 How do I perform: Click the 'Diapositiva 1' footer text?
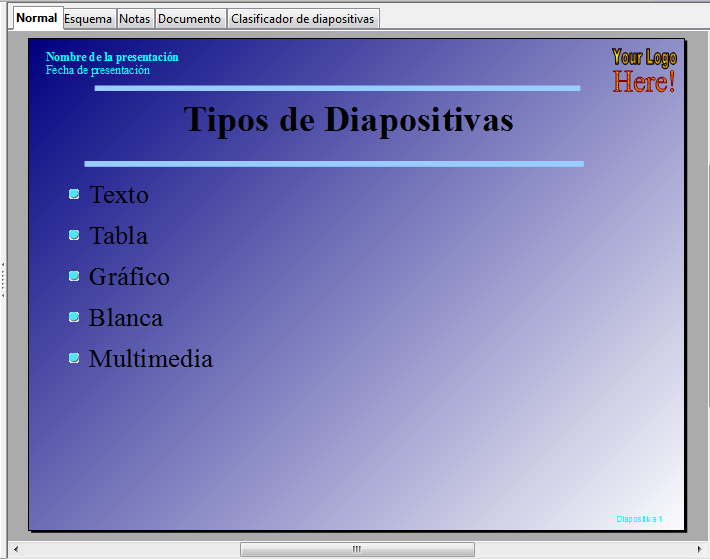639,519
